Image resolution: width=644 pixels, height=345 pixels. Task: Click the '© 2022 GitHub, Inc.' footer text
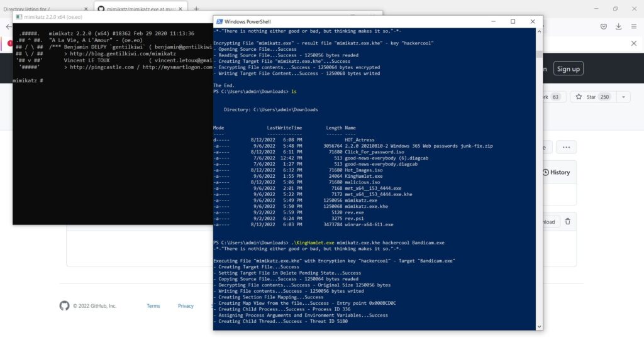coord(94,305)
